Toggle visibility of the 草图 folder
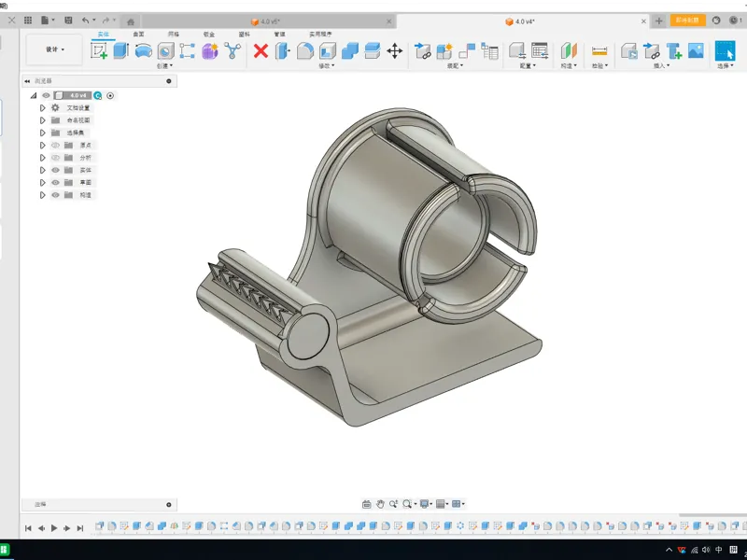Screen dimensions: 747x560 (55, 182)
